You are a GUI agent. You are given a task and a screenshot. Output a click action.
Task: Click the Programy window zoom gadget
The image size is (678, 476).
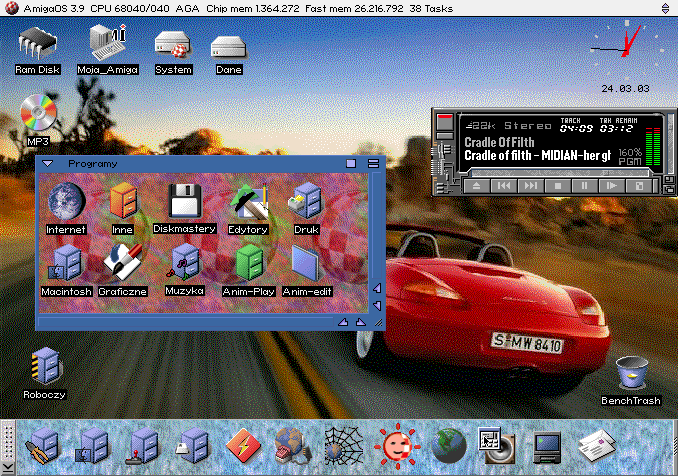(x=351, y=163)
